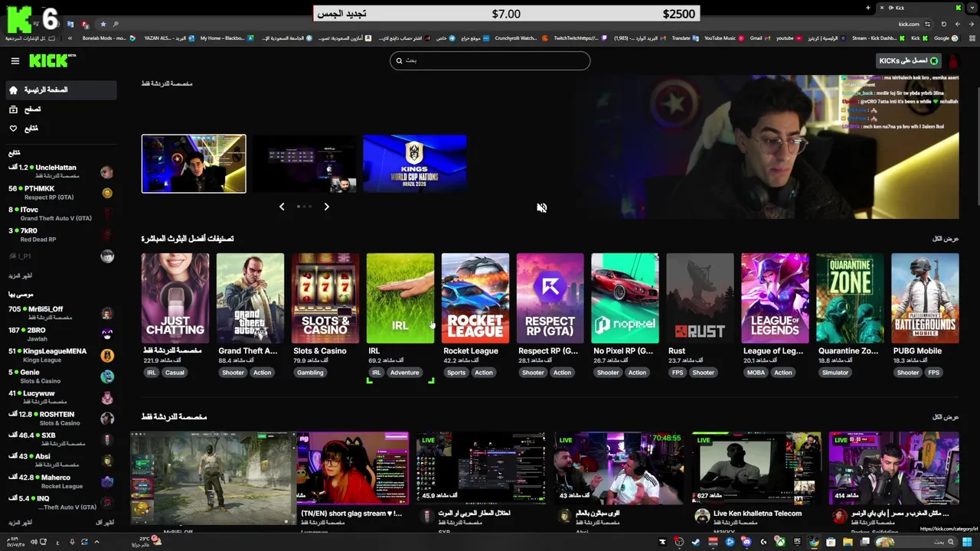Screen dimensions: 980x551
Task: Click the Browse icon in sidebar
Action: click(x=13, y=109)
